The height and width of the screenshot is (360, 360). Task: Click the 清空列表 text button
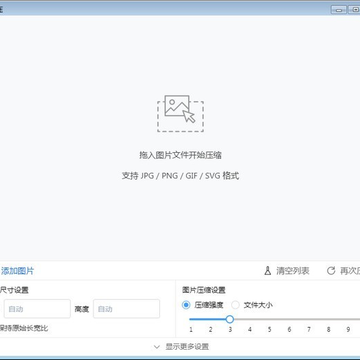coord(293,271)
